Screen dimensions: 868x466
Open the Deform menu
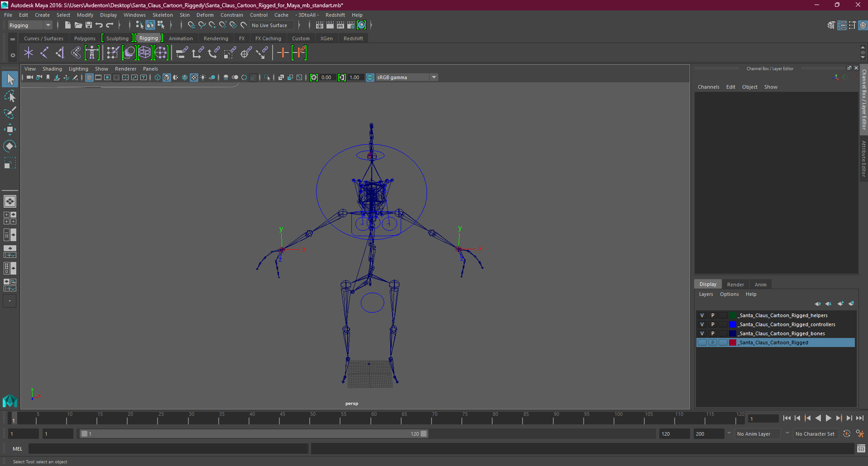[x=205, y=15]
